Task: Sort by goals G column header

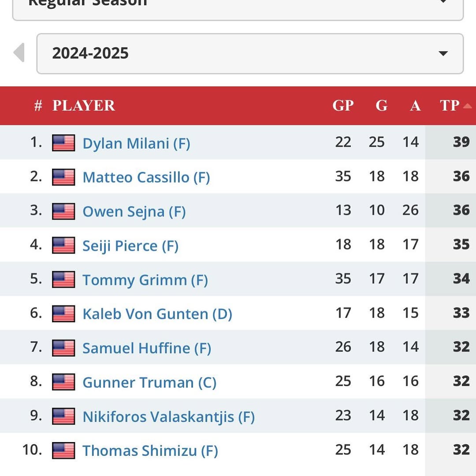Action: click(x=381, y=106)
